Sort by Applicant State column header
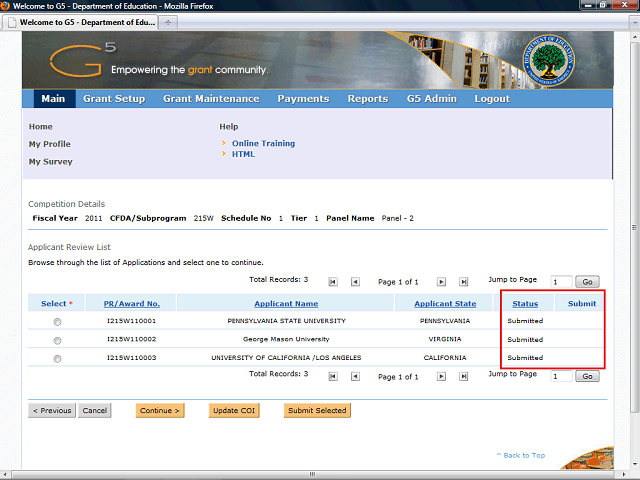Screen dimensions: 640x480 point(445,303)
